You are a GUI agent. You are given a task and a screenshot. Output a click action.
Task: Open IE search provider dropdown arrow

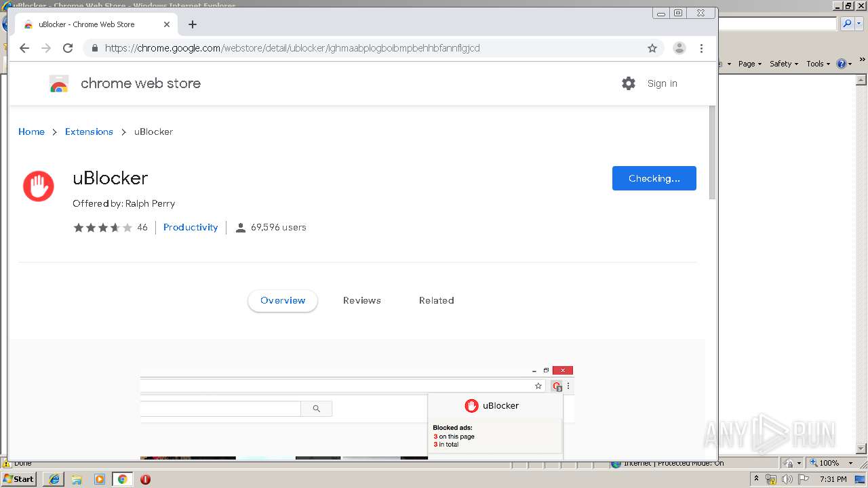pyautogui.click(x=858, y=24)
